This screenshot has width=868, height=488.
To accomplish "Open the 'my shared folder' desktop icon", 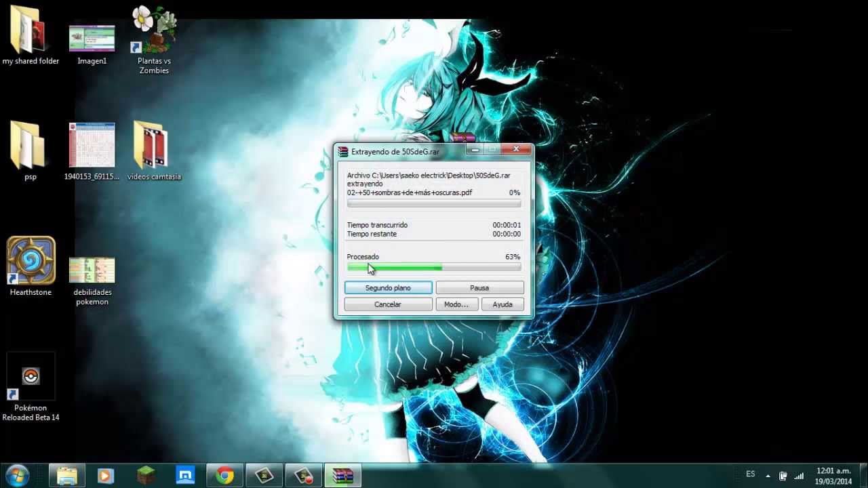I will [30, 35].
